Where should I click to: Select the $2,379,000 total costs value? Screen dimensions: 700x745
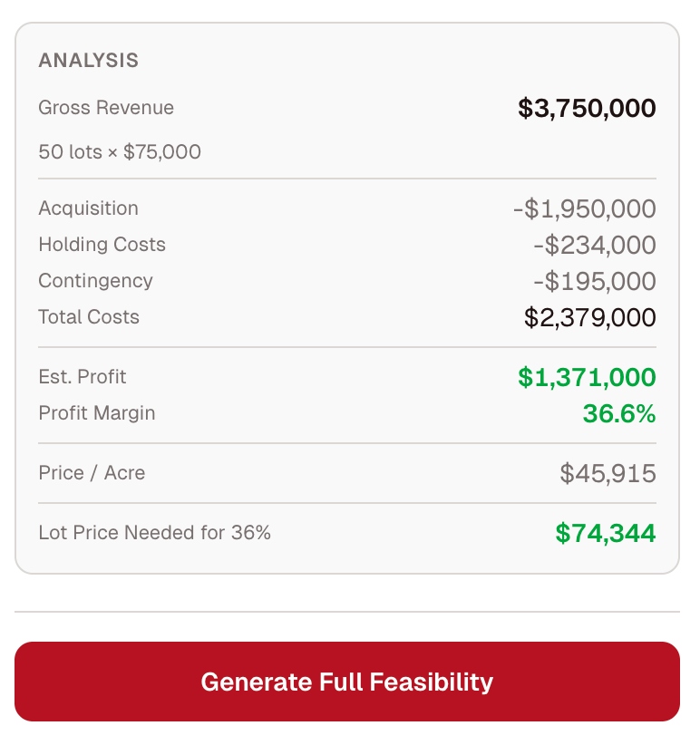pos(589,318)
